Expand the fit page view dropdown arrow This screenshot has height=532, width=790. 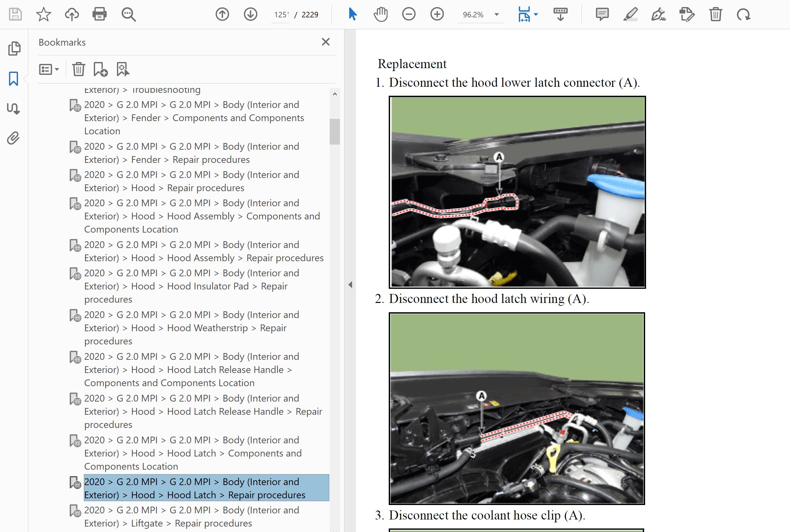(536, 14)
